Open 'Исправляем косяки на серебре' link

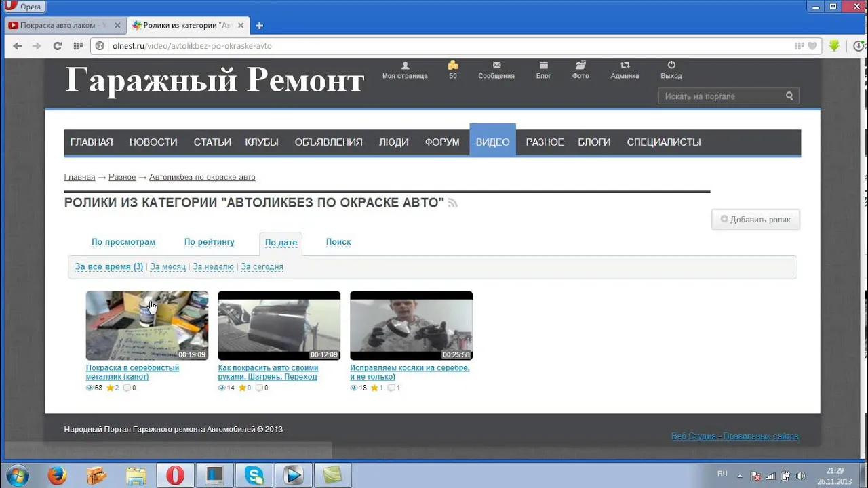tap(410, 372)
